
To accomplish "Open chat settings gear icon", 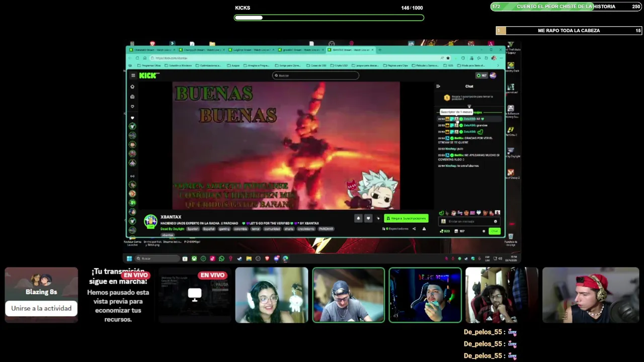I will pyautogui.click(x=484, y=231).
